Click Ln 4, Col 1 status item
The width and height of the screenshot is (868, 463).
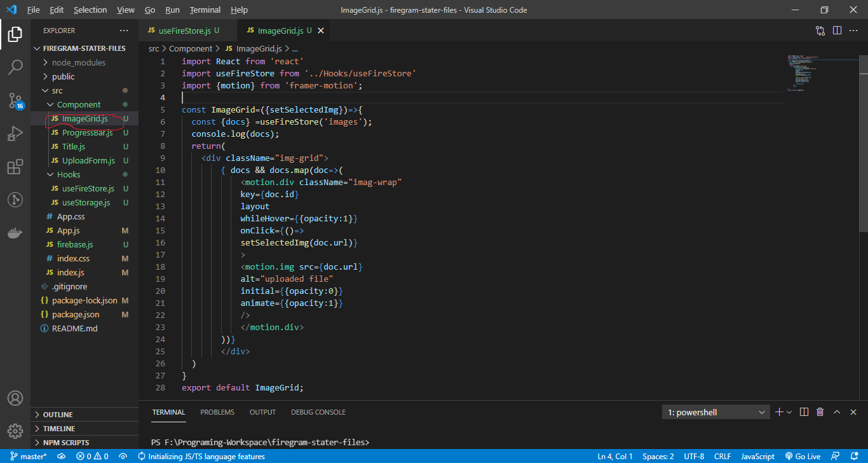coord(614,457)
